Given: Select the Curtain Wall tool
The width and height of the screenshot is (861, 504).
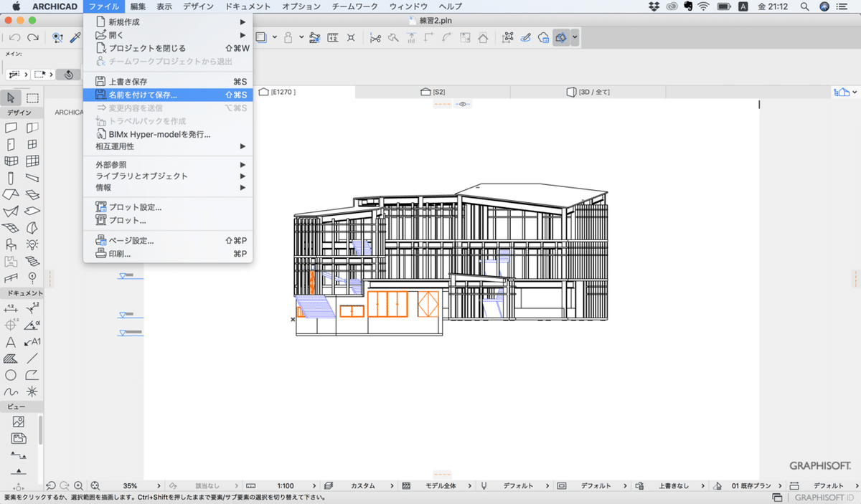Looking at the screenshot, I should (x=32, y=161).
